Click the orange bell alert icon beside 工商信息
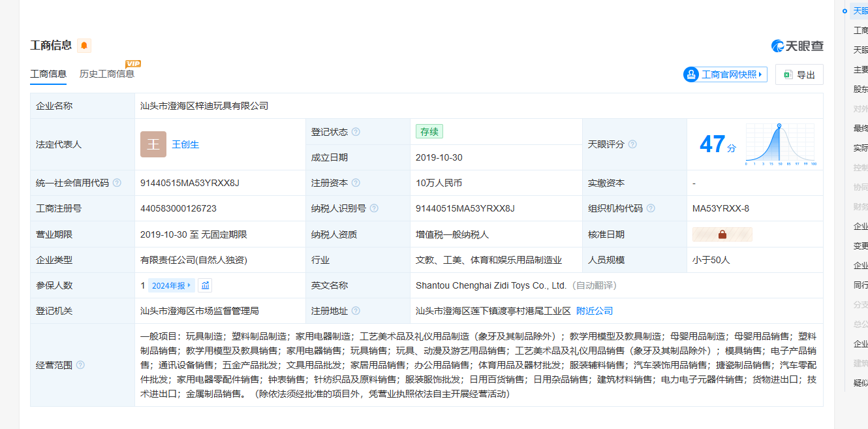868x429 pixels. pos(84,45)
